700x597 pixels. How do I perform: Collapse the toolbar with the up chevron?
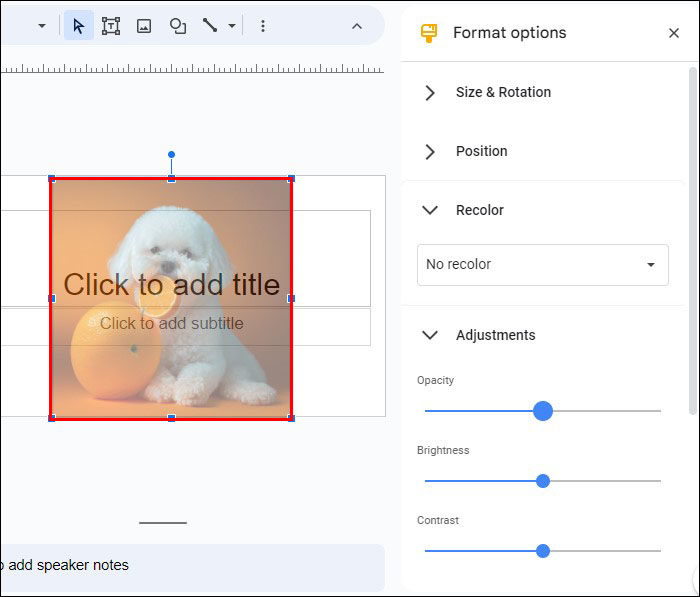point(356,26)
